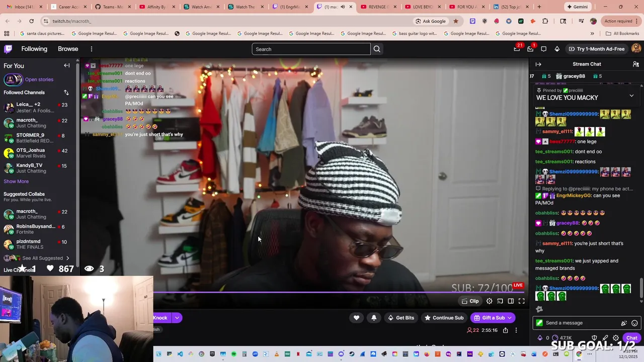Viewport: 644px width, 362px height.
Task: Open chat settings gear
Action: coord(616,338)
